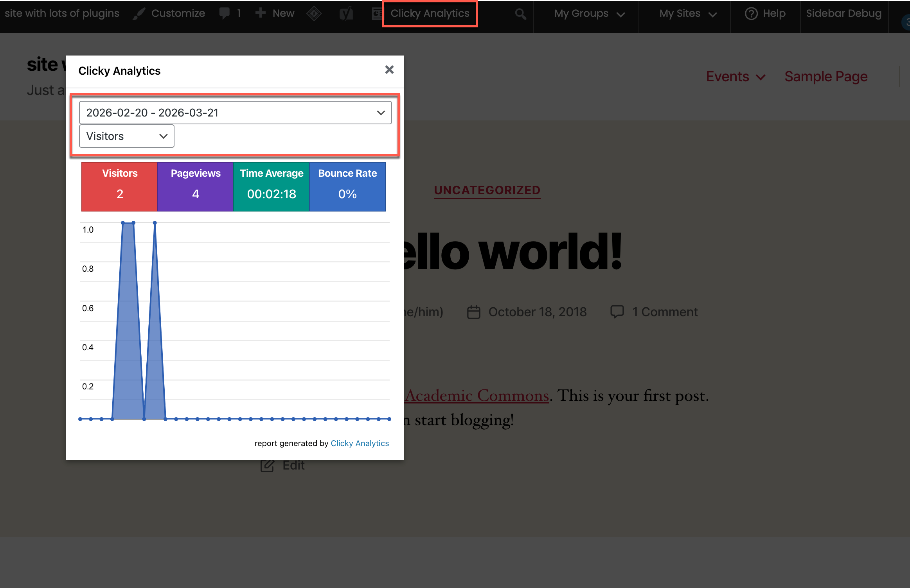Click the Help question mark icon
This screenshot has height=588, width=910.
[x=751, y=14]
